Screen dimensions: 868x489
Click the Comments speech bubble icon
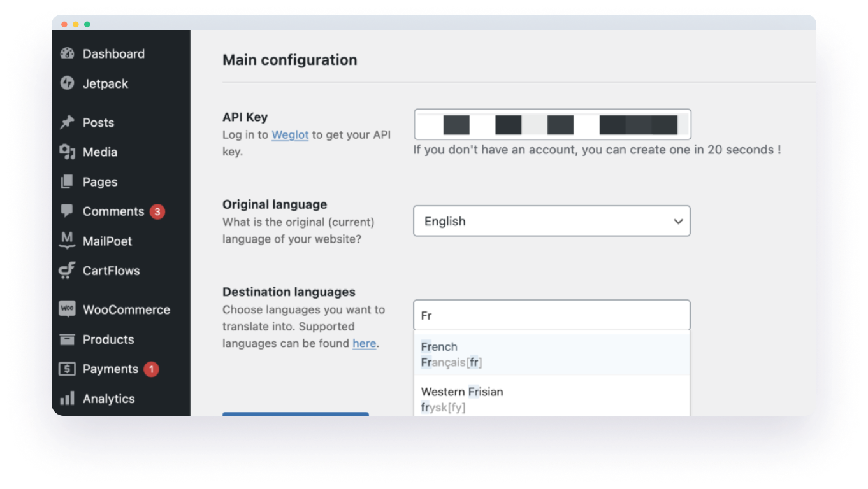tap(67, 211)
